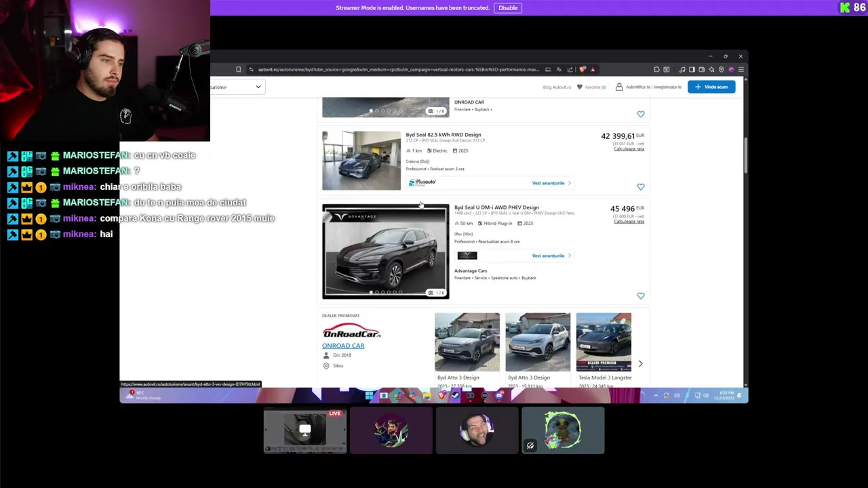
Task: Open Steam taskbar icon
Action: [x=456, y=395]
